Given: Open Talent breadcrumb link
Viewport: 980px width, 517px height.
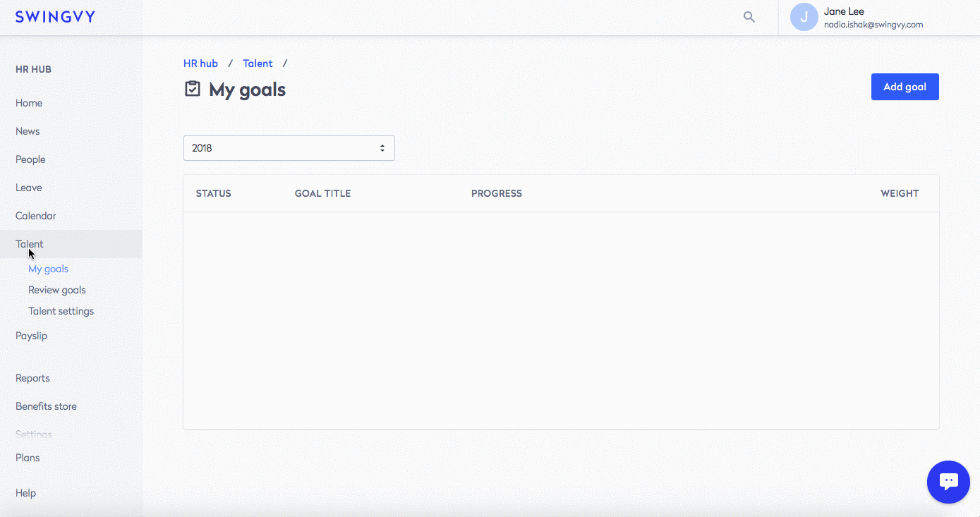Looking at the screenshot, I should click(258, 63).
